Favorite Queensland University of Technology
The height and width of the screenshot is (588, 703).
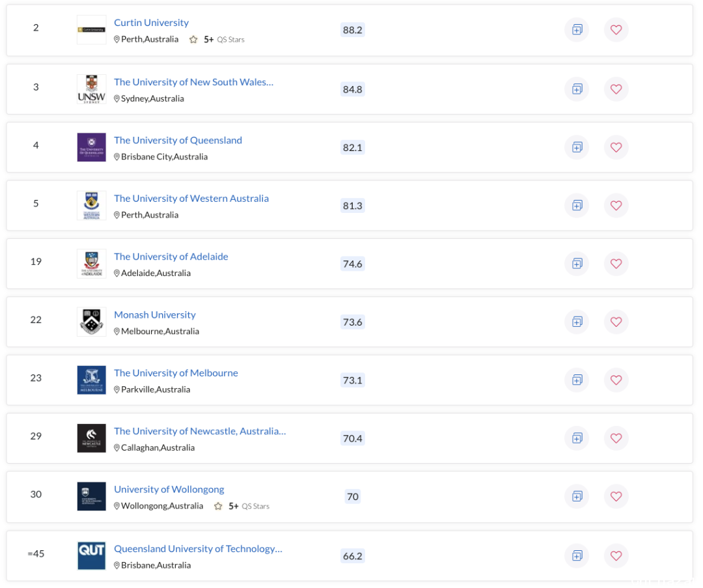(616, 555)
